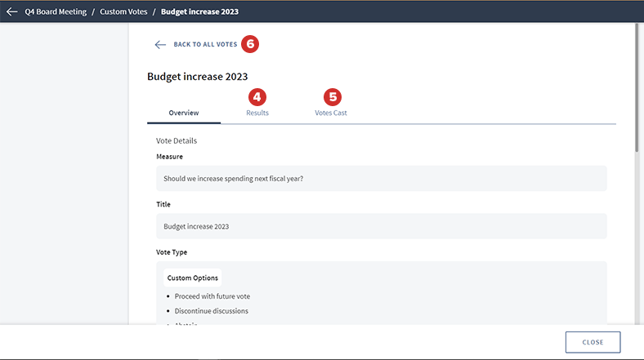
Task: Click the Custom Options chip
Action: tap(192, 278)
